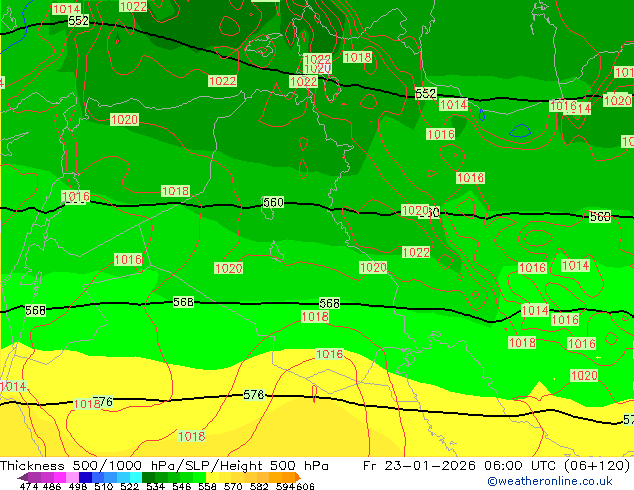Image resolution: width=634 pixels, height=490 pixels.
Task: Click the 1014 label at the left edge in the yellow zone
Action: [x=13, y=387]
